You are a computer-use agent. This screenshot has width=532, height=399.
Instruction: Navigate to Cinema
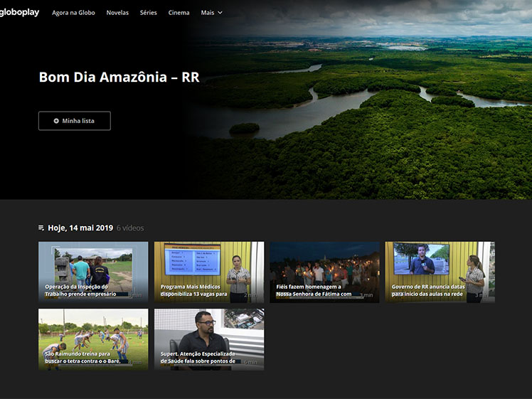tap(179, 13)
